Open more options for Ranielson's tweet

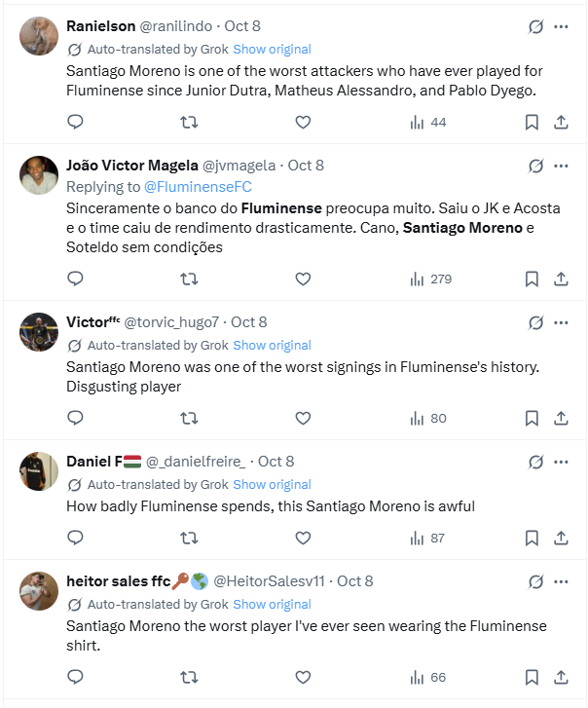561,26
